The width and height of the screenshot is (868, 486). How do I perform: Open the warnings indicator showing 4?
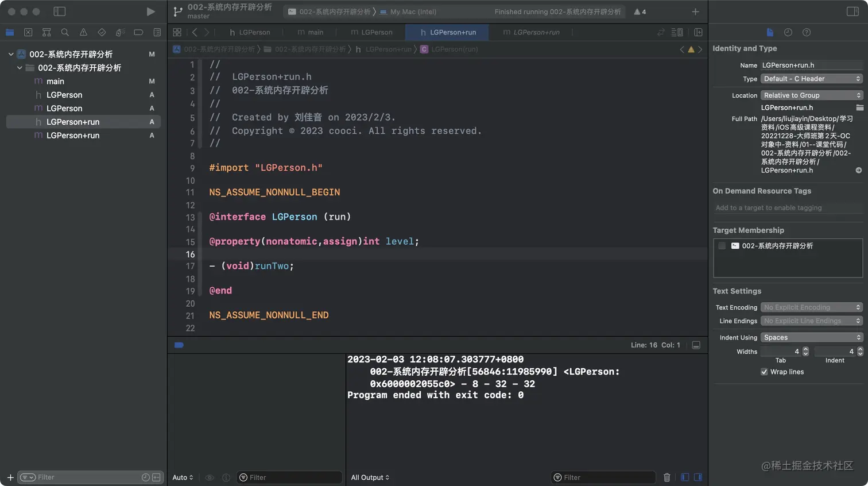[x=640, y=11]
